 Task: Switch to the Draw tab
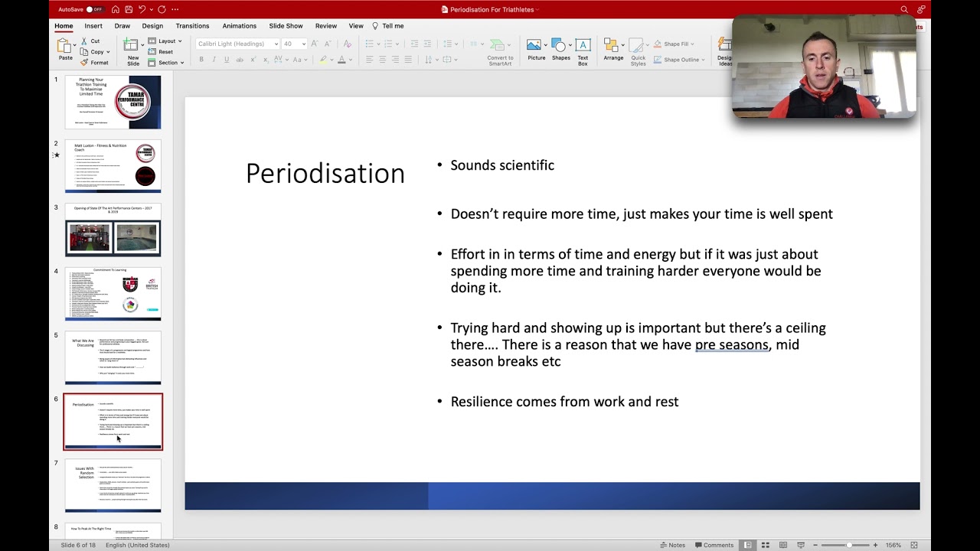click(122, 26)
